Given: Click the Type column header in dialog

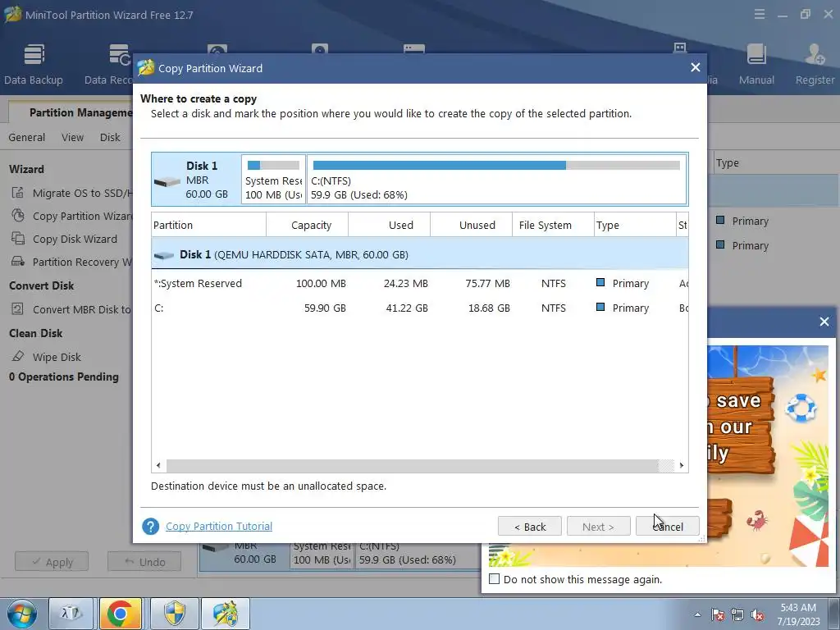Looking at the screenshot, I should [636, 225].
